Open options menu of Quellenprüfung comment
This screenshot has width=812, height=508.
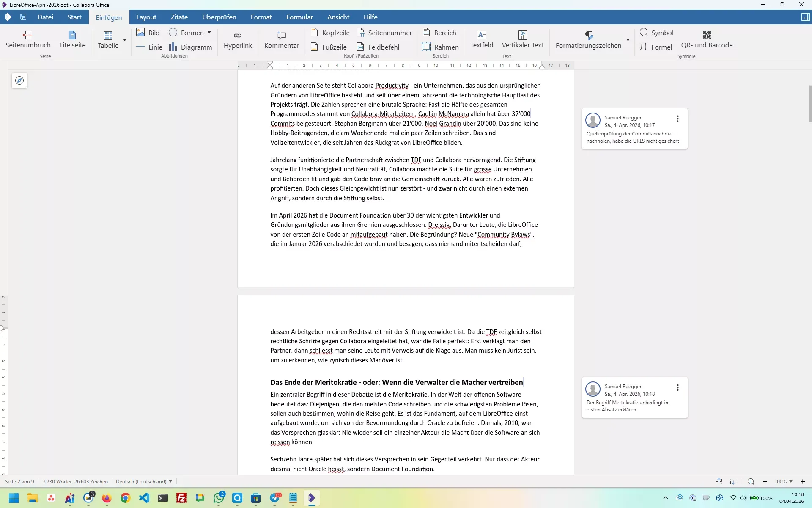(678, 119)
